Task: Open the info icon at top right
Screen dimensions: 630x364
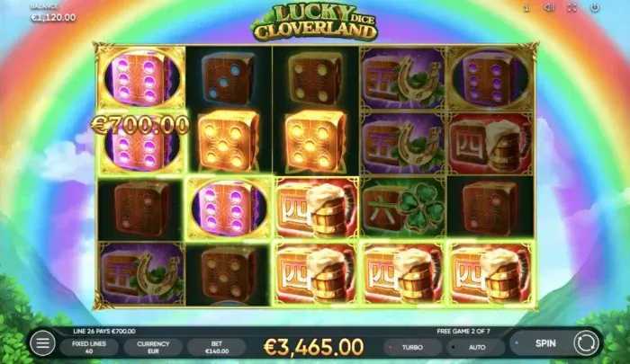Action: pos(526,8)
